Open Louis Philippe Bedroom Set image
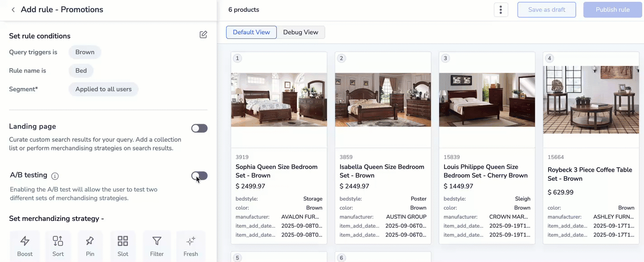This screenshot has width=644, height=262. (x=487, y=100)
